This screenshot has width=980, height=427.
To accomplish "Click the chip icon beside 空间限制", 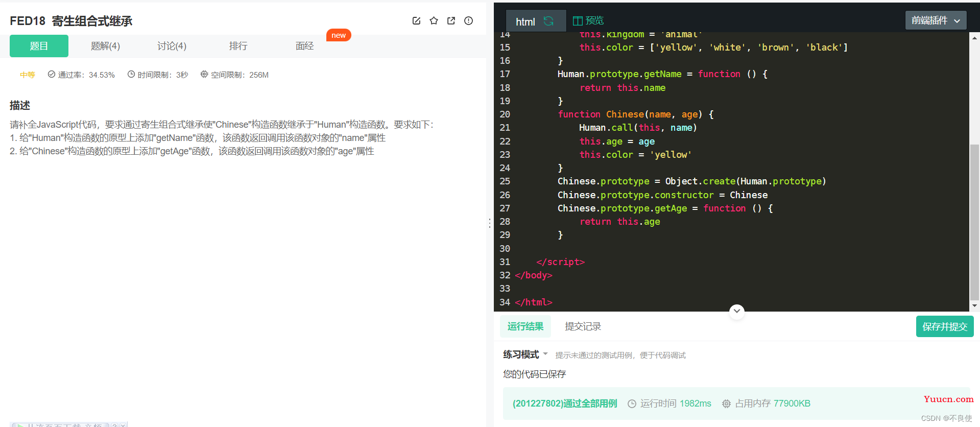I will point(204,75).
